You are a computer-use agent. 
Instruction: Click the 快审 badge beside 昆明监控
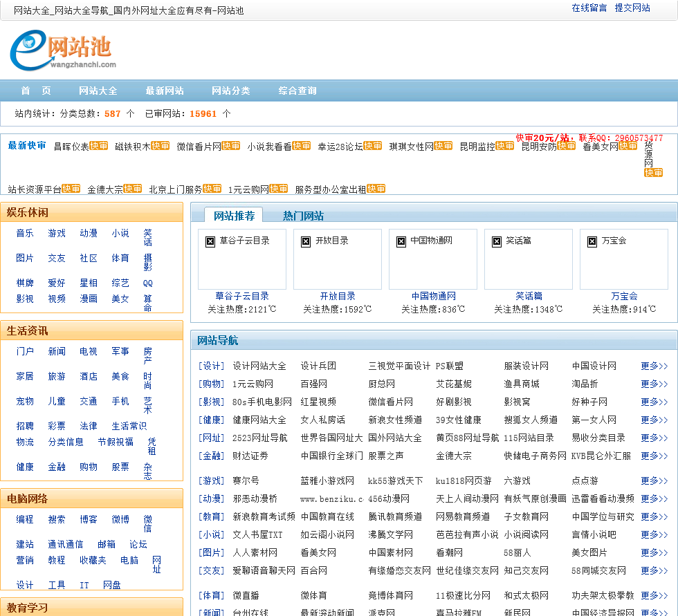pos(504,146)
